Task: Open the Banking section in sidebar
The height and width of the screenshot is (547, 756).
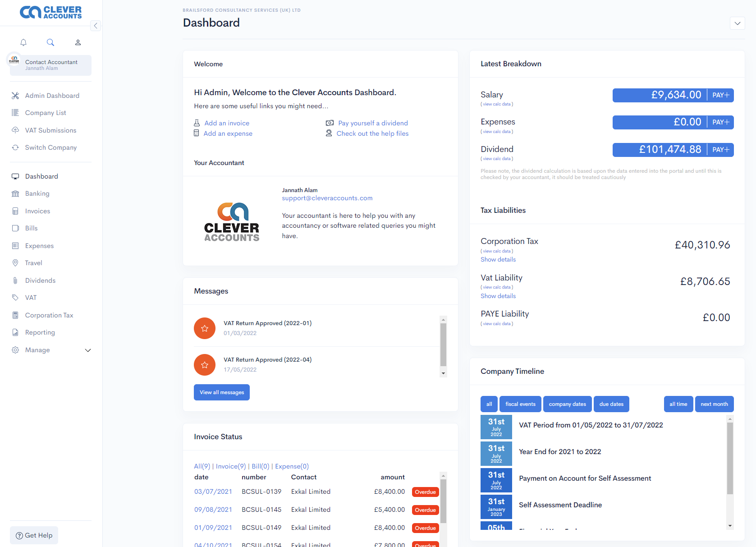Action: (x=37, y=193)
